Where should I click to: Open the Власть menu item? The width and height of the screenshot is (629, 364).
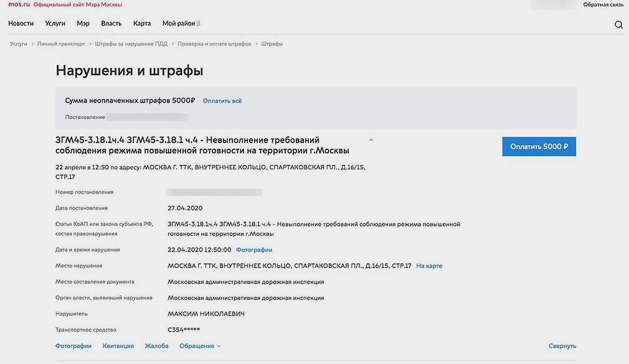click(111, 24)
